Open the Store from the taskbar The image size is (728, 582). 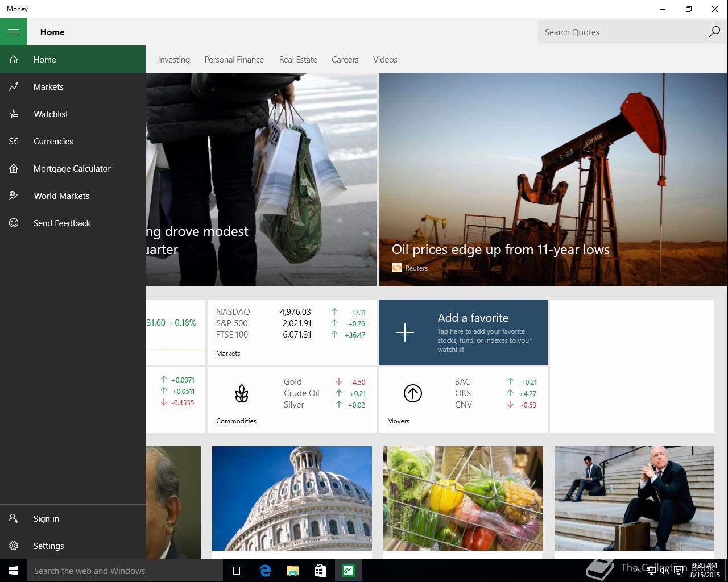pos(320,571)
